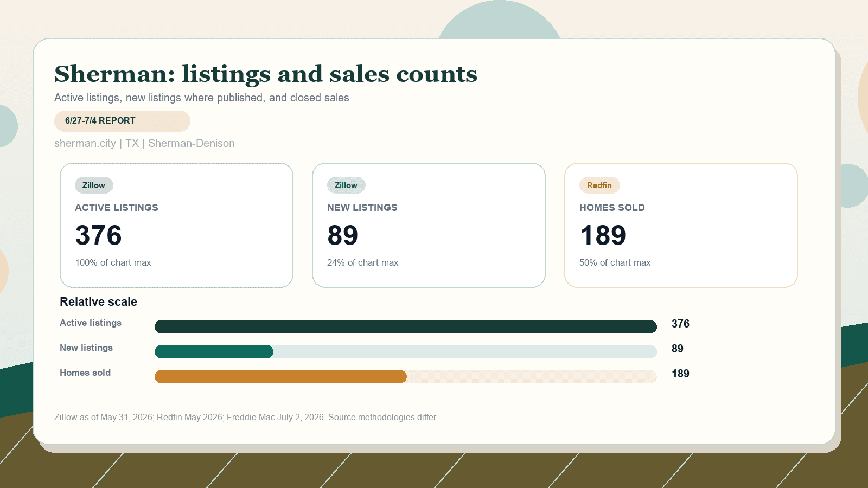Click the 'New listings' bar label
Viewport: 868px width, 488px height.
pyautogui.click(x=86, y=348)
